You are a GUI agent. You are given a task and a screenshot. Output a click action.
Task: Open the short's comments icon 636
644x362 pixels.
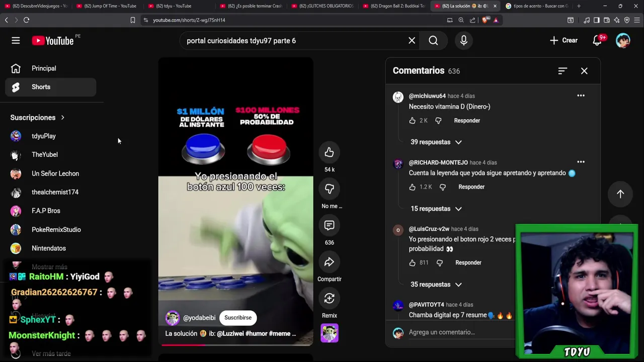coord(329,225)
